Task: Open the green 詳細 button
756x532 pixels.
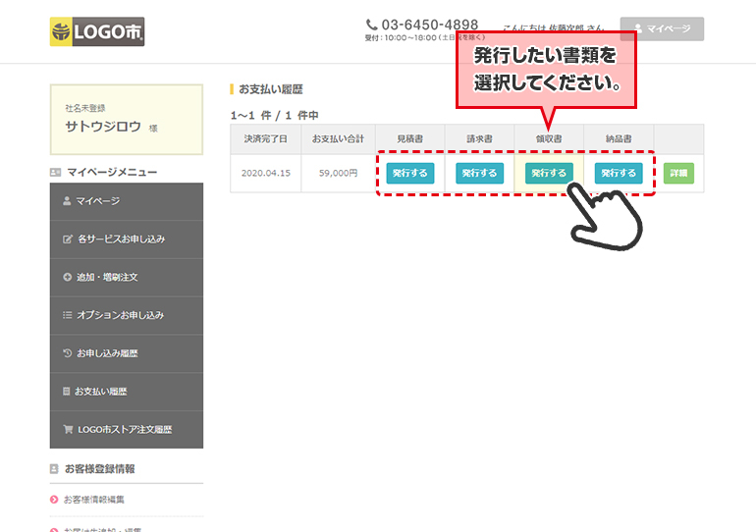Action: (678, 173)
